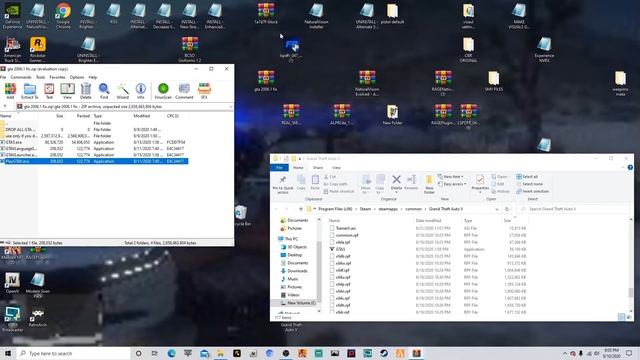Open Easy access dropdown in Explorer ribbon
Viewport: 640px width, 360px height.
coord(452,184)
